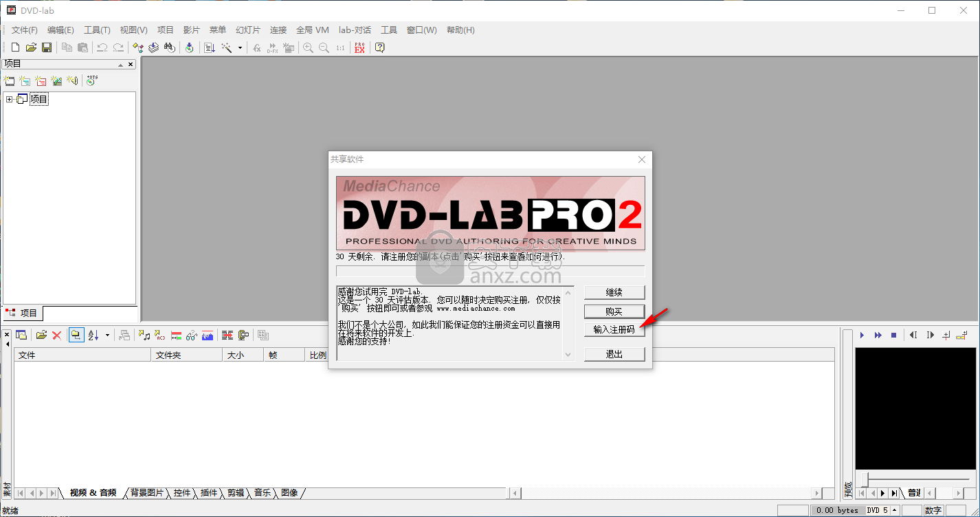
Task: Click the 大小 column header
Action: point(243,355)
